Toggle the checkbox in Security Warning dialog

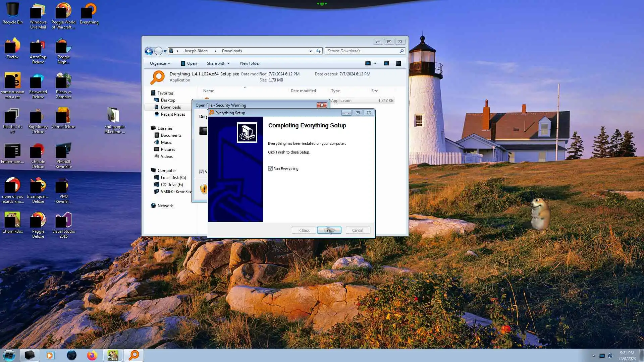click(x=201, y=172)
